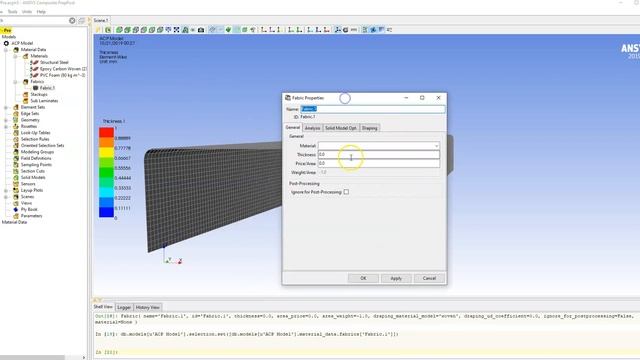Click the fit-to-window zoom icon in toolbar
Screen dimensions: 640x360
click(176, 30)
